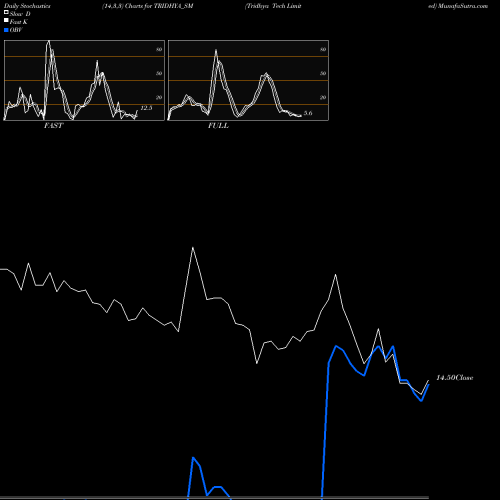The image size is (500, 500).
Task: Click the MunafaSutra.com text
Action: (463, 6)
